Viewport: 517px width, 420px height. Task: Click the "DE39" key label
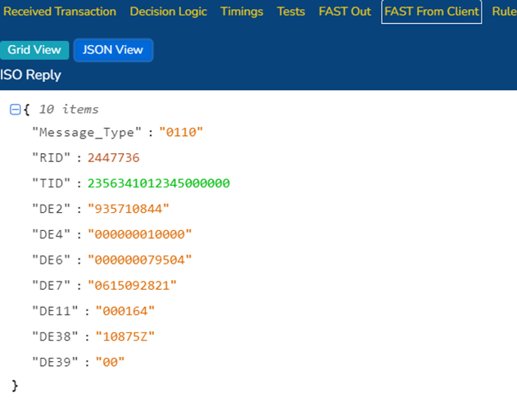coord(55,363)
